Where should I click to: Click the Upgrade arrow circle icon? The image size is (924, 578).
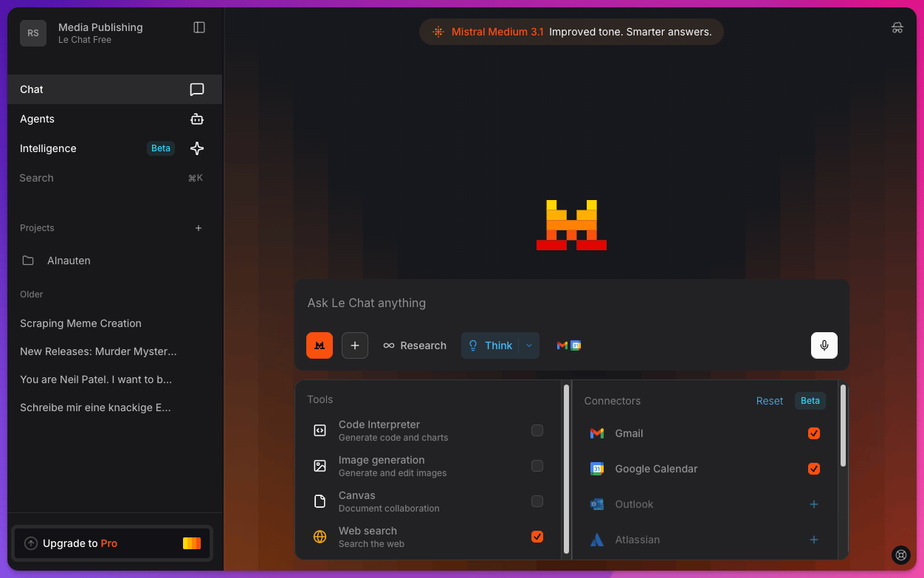pos(31,543)
